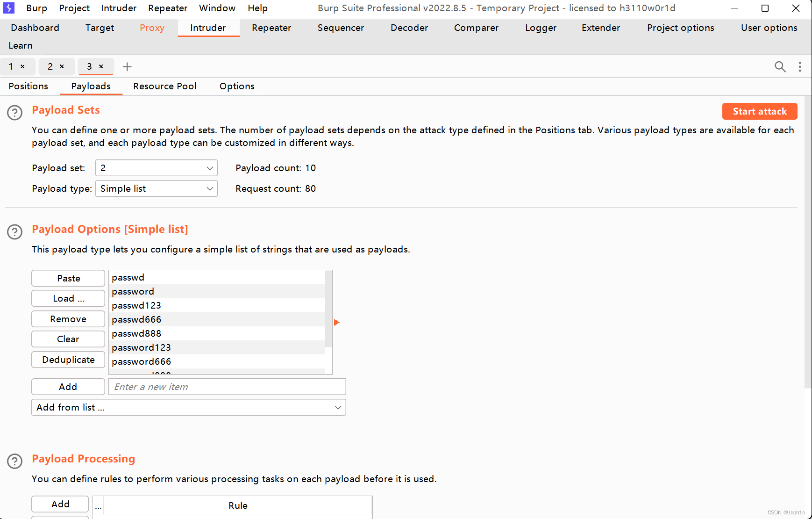Open the Project options tab
The width and height of the screenshot is (812, 519).
[680, 28]
